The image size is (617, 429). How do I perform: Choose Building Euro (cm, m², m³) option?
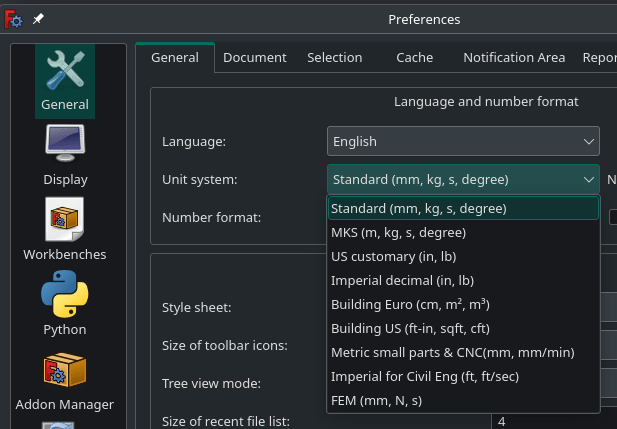tap(463, 305)
